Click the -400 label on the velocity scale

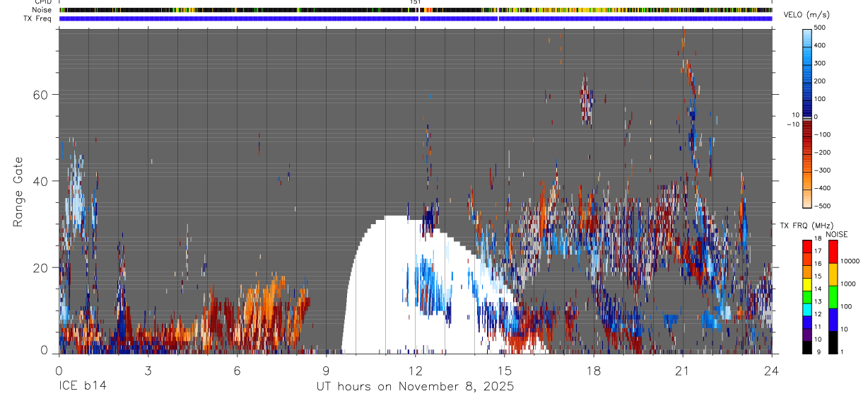(x=821, y=188)
